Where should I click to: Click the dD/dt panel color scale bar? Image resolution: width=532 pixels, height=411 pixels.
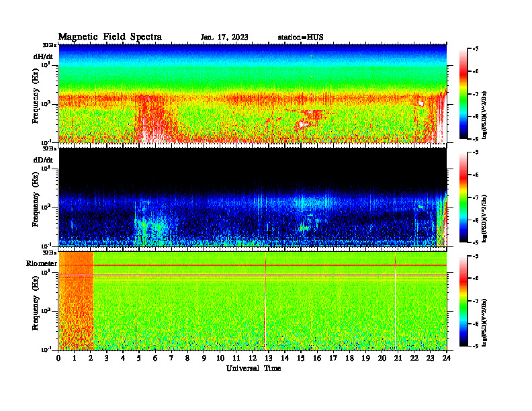[463, 197]
